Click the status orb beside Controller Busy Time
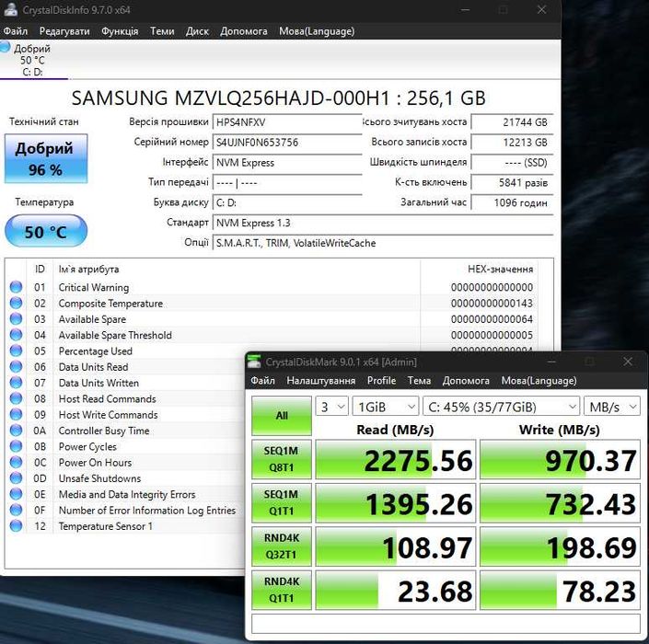Image resolution: width=649 pixels, height=644 pixels. tap(16, 431)
